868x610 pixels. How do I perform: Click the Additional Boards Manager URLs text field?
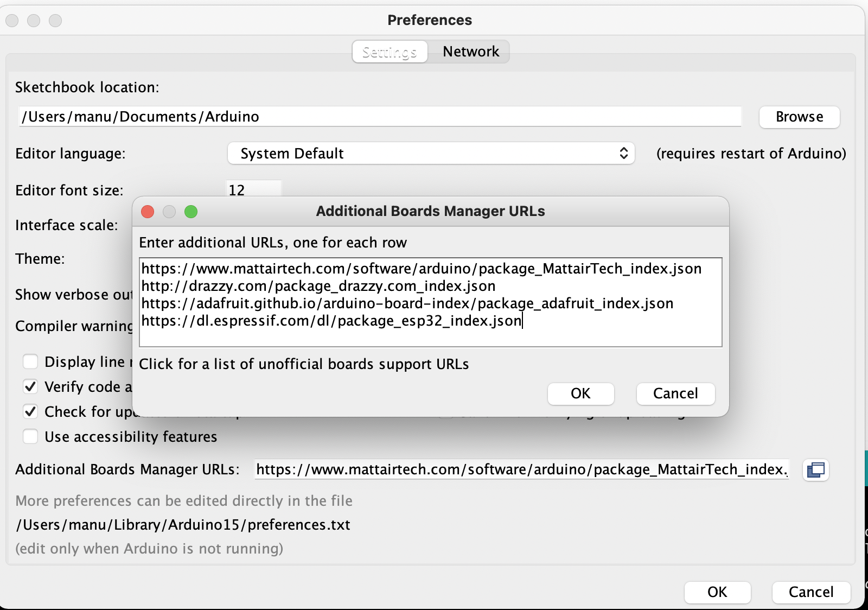521,469
